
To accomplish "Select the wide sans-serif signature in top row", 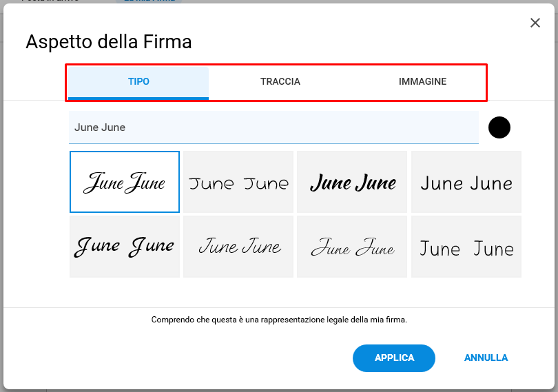I will [x=238, y=182].
